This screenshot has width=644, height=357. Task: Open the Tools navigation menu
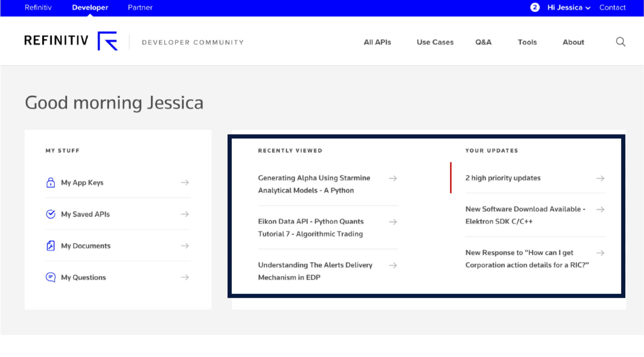(x=527, y=42)
